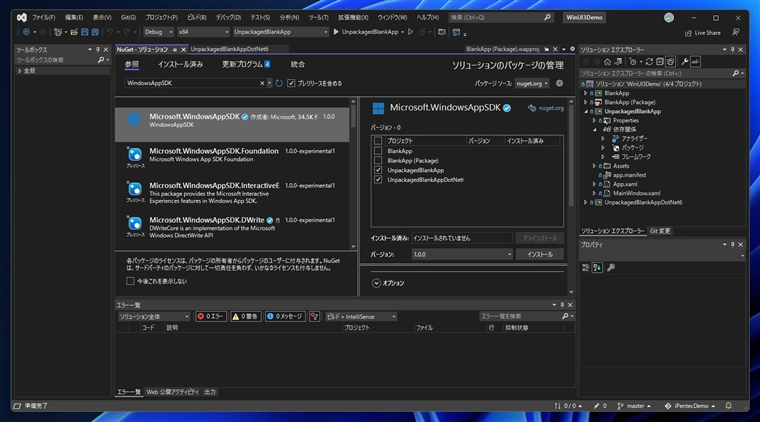
Task: Toggle Show All Files in Solution Explorer
Action: pos(670,62)
